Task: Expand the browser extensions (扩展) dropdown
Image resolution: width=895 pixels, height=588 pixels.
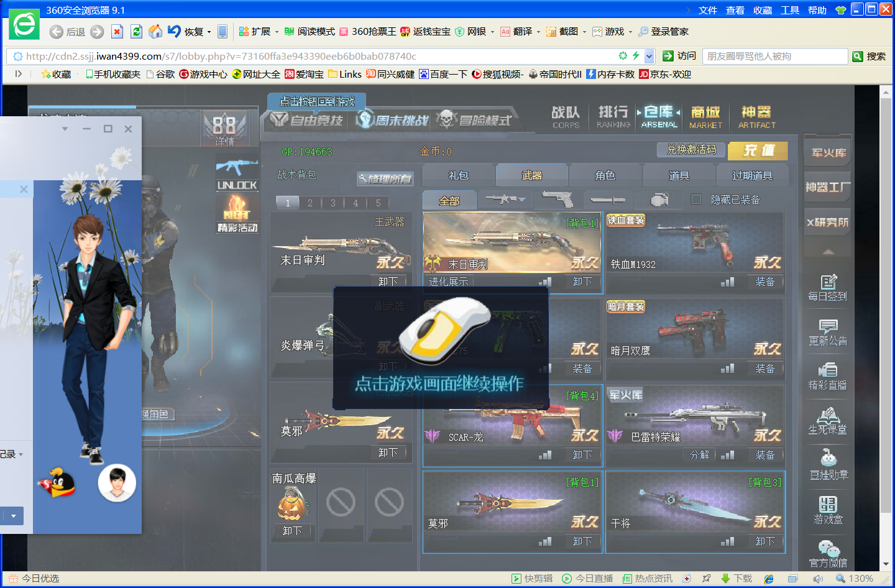Action: click(x=277, y=32)
